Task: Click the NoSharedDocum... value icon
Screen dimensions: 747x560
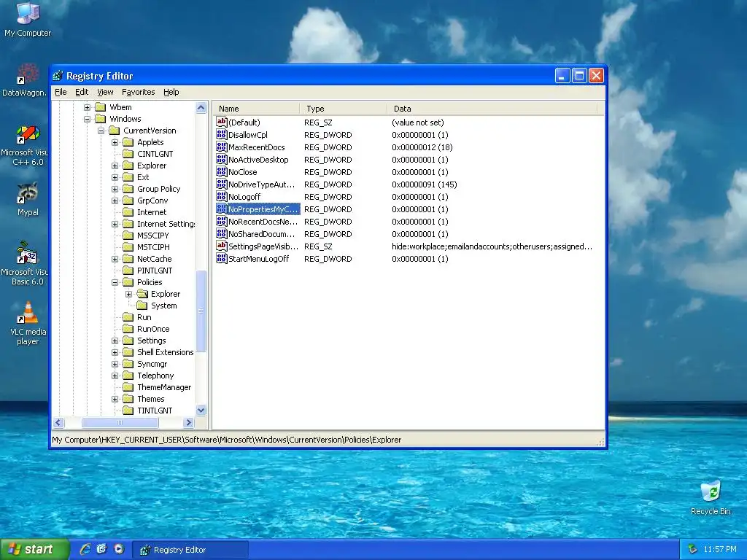Action: [x=222, y=234]
